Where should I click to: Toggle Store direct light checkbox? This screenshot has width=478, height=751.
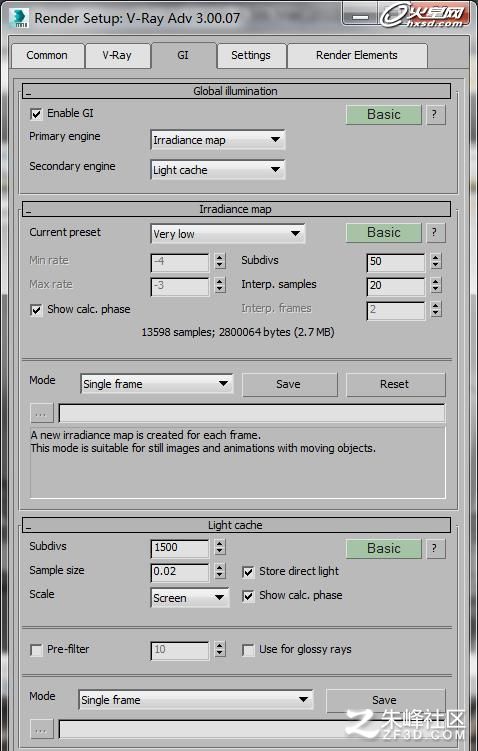tap(248, 572)
